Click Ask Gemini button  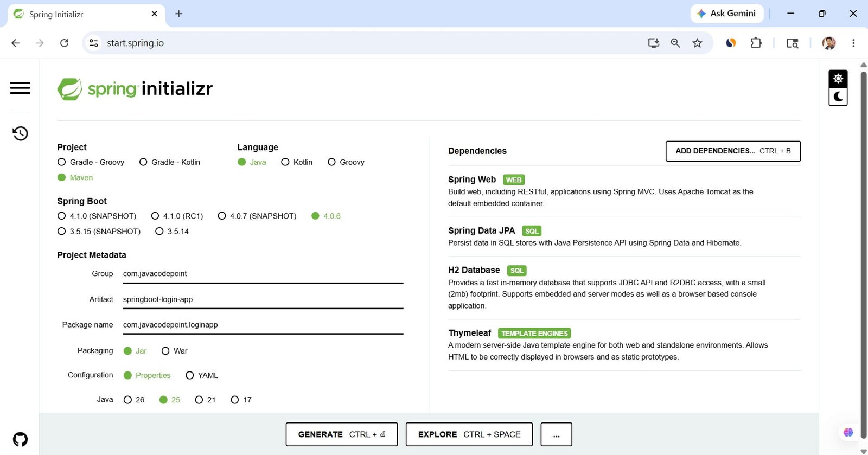[x=726, y=14]
